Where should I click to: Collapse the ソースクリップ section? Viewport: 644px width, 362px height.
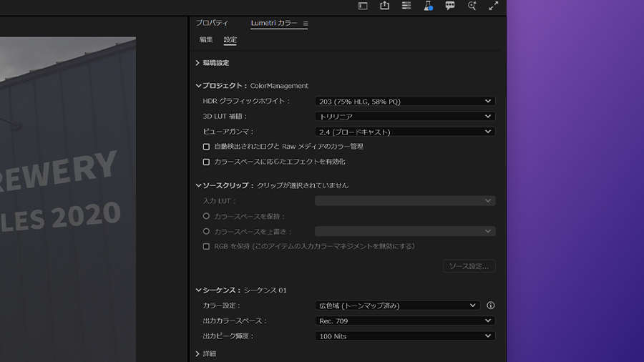click(x=198, y=185)
